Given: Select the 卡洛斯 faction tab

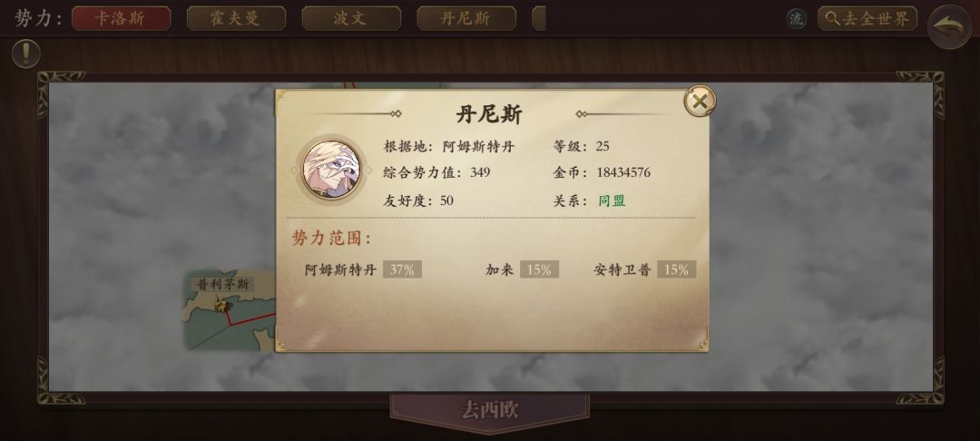Looking at the screenshot, I should (122, 19).
